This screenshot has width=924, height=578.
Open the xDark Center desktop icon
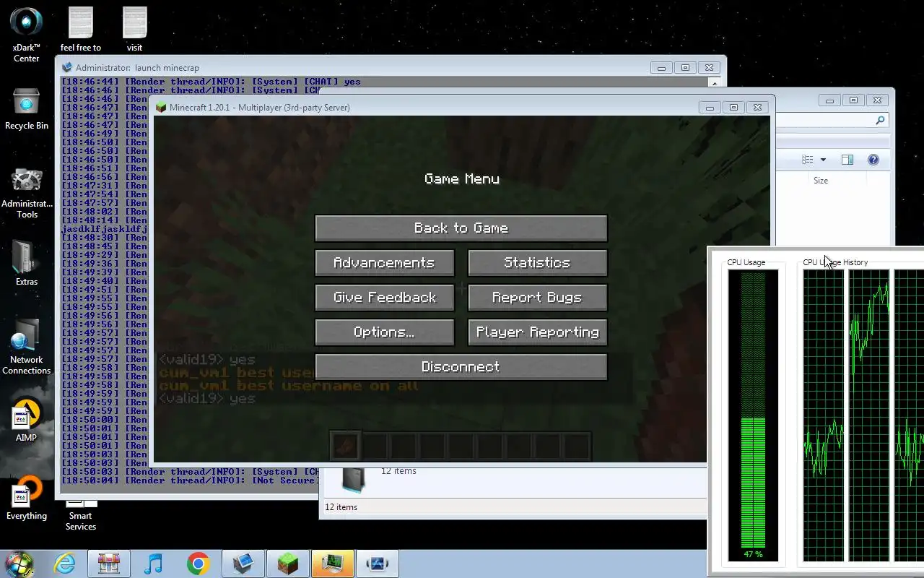26,35
